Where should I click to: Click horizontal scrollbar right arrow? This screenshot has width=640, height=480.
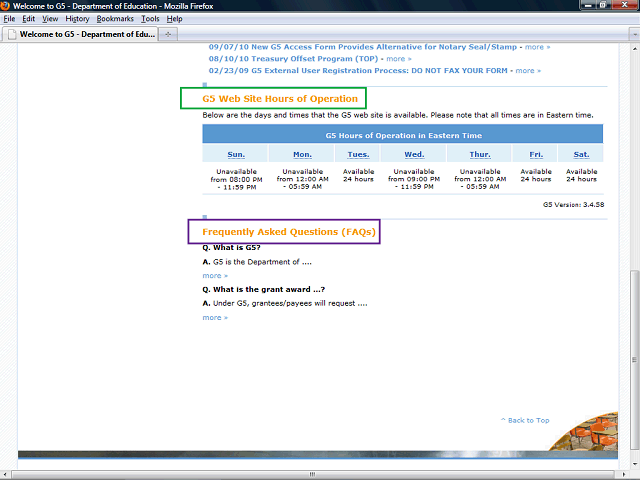624,474
